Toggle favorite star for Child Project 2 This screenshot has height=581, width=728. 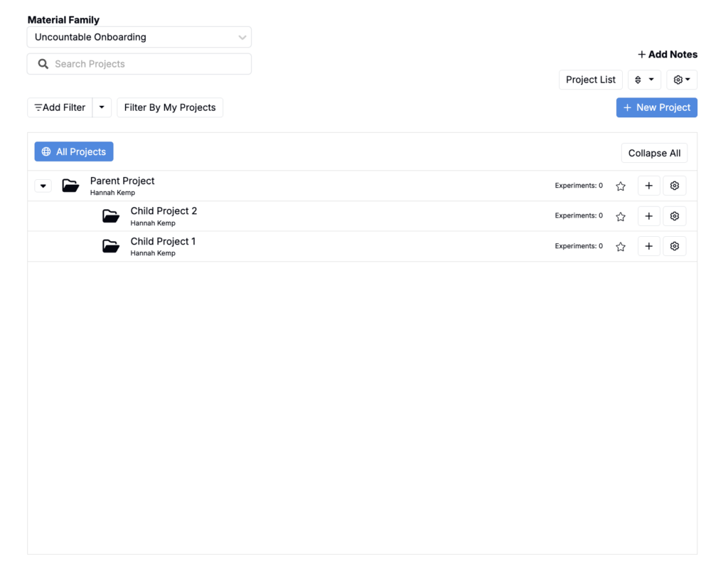click(620, 216)
